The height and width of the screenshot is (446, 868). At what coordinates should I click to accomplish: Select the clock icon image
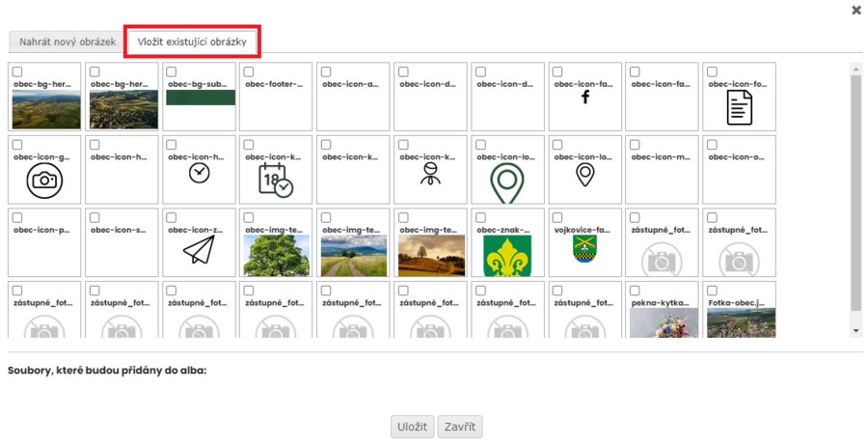point(199,172)
